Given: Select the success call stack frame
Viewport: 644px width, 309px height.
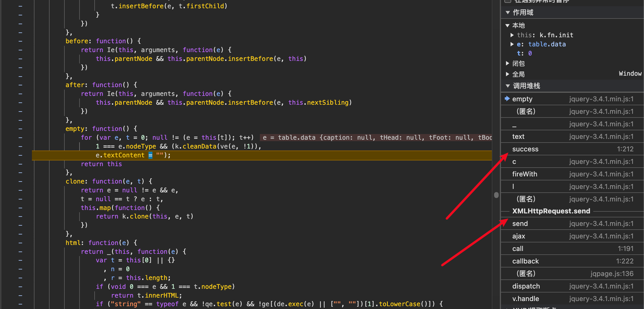Looking at the screenshot, I should click(525, 149).
